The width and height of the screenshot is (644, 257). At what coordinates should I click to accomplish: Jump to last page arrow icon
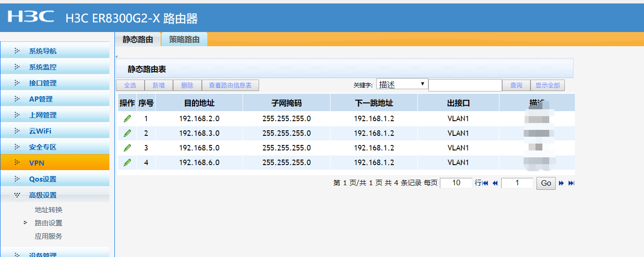click(x=571, y=183)
